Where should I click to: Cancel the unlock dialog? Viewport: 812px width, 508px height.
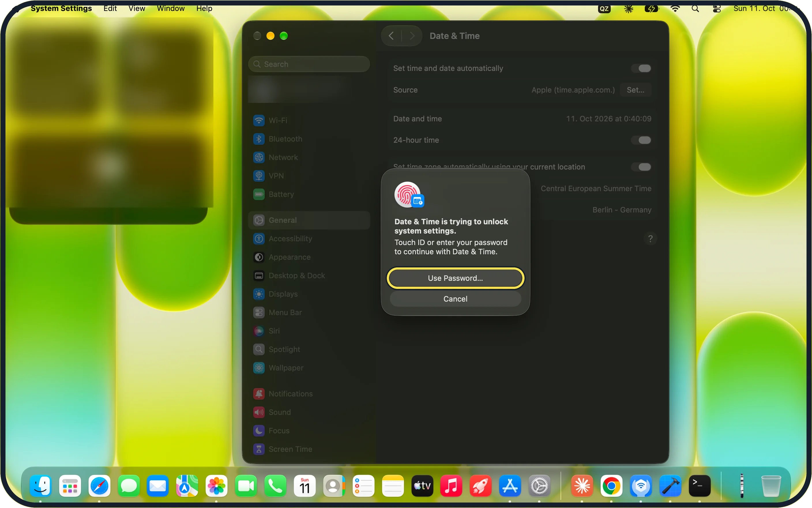coord(455,299)
